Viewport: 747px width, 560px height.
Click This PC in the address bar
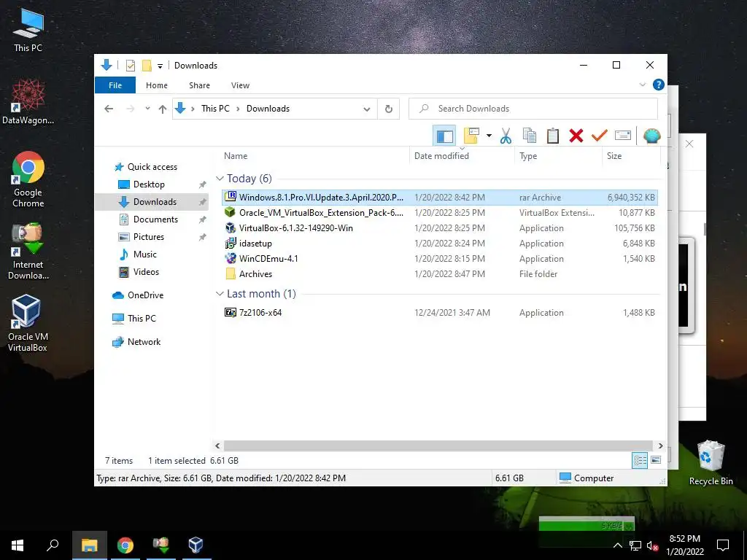click(x=215, y=109)
